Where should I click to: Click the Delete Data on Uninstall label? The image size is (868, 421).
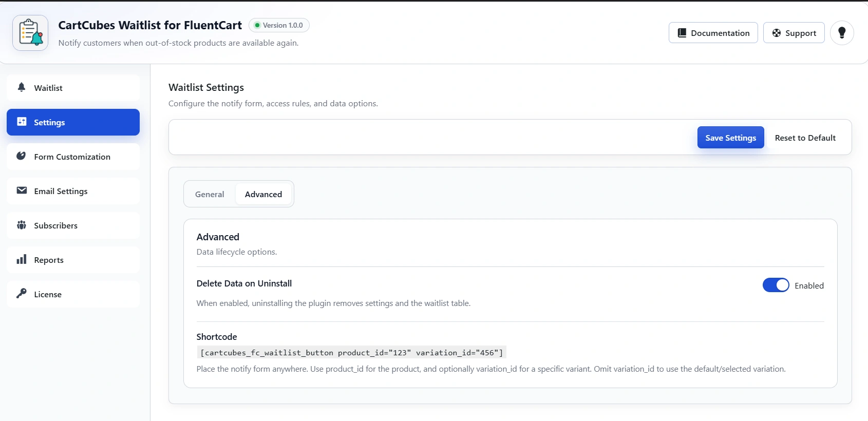[x=244, y=283]
